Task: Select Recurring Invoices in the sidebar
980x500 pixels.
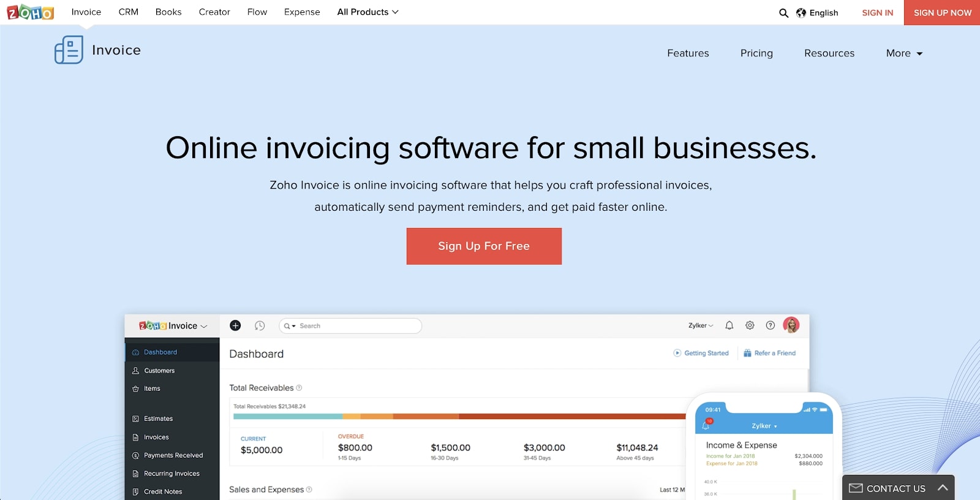Action: click(x=172, y=474)
